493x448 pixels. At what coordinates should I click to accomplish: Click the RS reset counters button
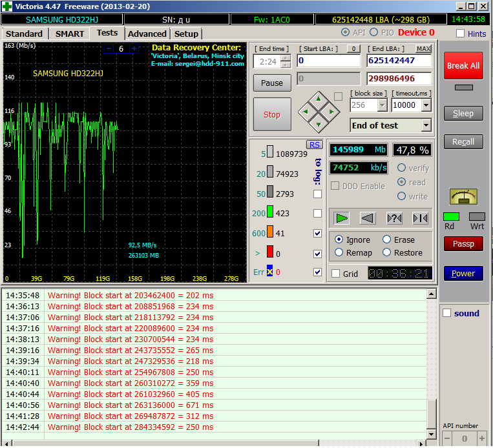(x=315, y=145)
